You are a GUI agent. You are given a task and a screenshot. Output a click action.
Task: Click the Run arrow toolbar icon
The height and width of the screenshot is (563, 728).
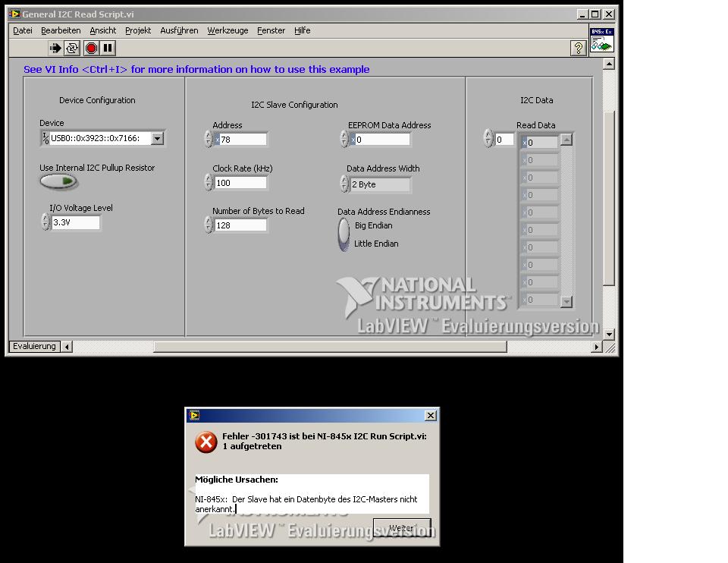coord(55,48)
